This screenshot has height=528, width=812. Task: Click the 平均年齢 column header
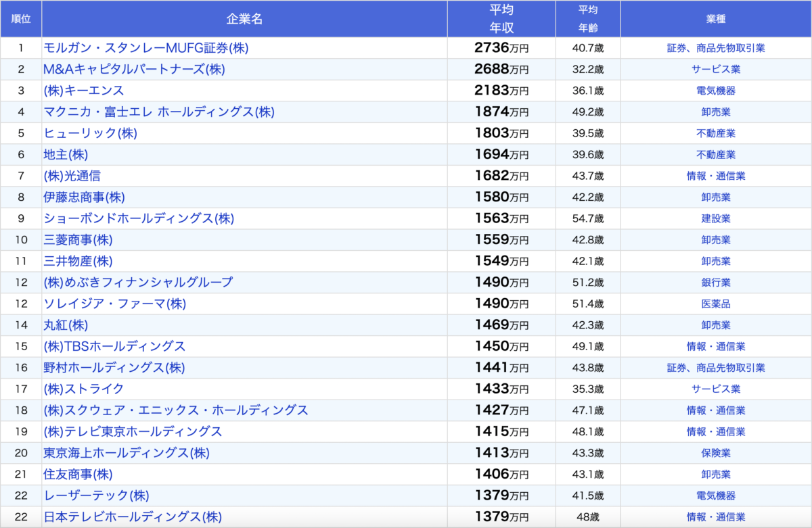pyautogui.click(x=588, y=19)
